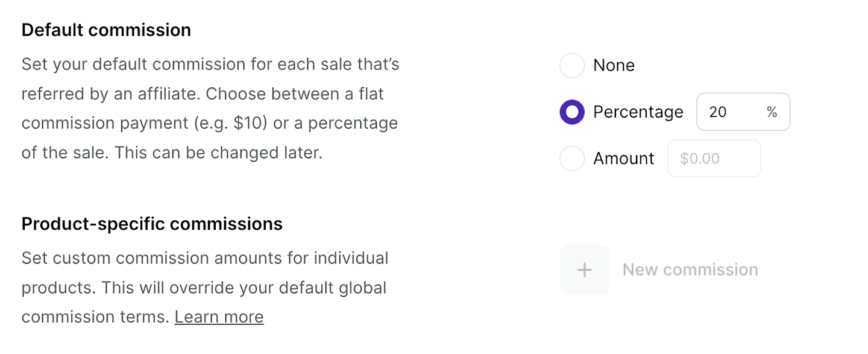Select the None commission radio button
The image size is (868, 354).
click(x=572, y=65)
